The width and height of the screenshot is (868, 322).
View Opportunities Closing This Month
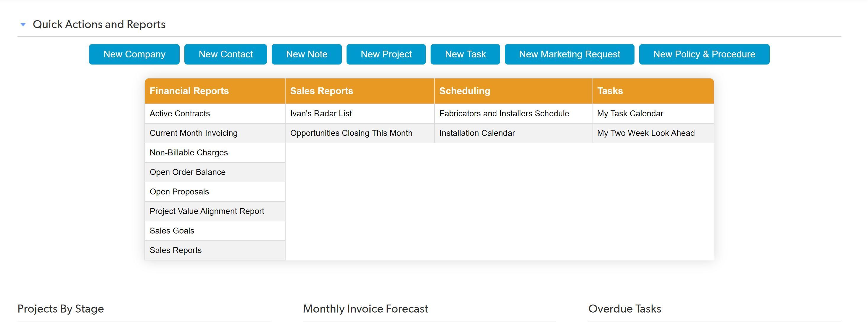351,133
